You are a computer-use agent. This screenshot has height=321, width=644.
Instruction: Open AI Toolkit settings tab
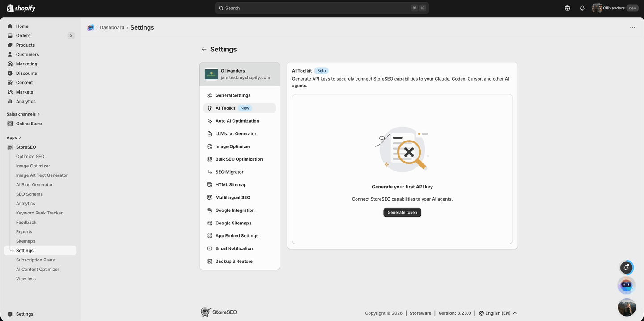pos(240,108)
